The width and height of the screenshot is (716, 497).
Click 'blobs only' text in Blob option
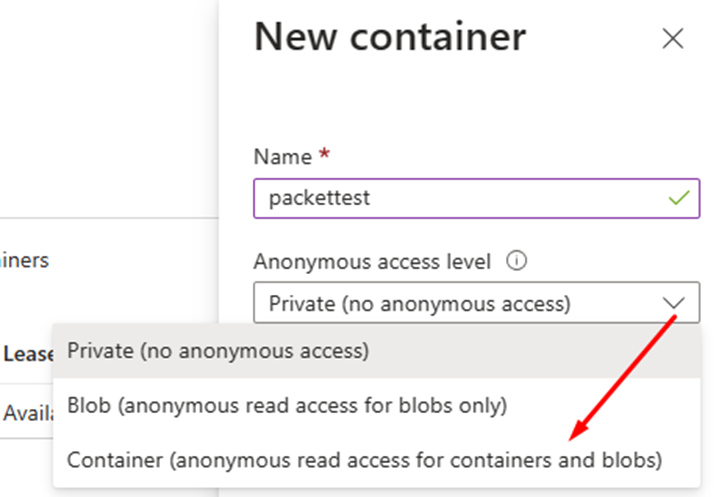(x=466, y=406)
